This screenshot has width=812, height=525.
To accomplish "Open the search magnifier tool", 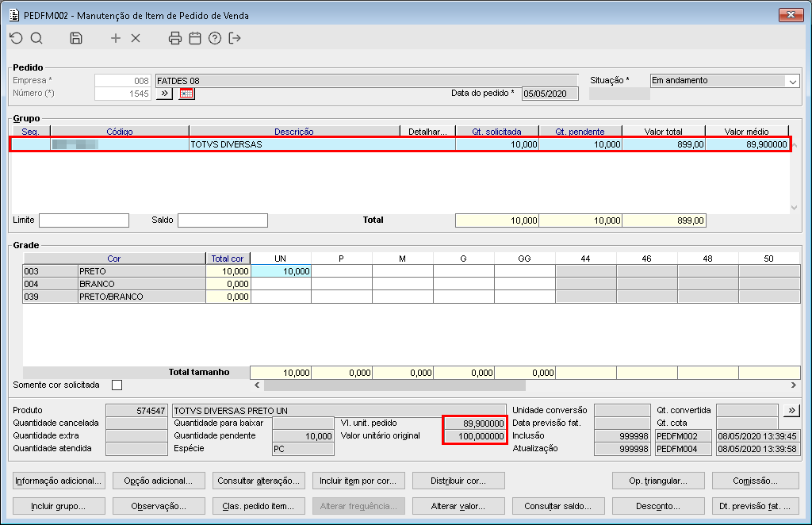I will click(36, 38).
